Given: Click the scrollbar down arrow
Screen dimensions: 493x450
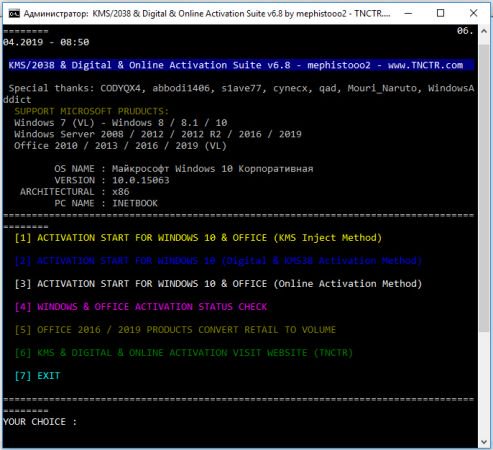Looking at the screenshot, I should 484,442.
